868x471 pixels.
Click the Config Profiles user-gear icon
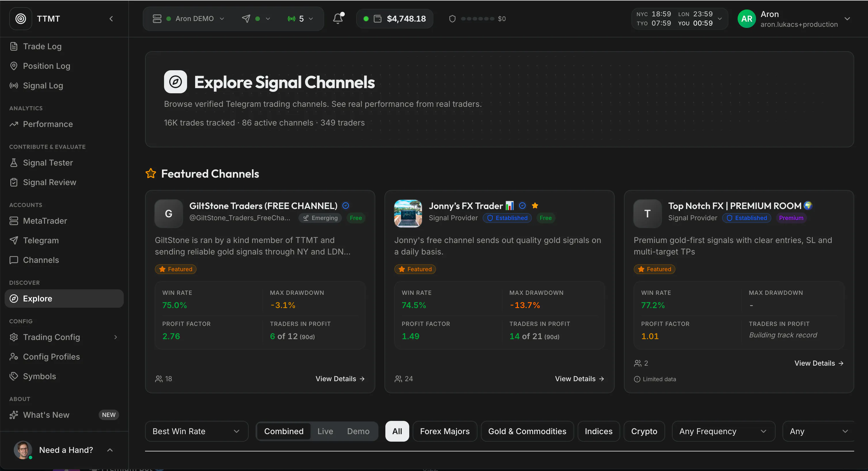click(x=14, y=357)
